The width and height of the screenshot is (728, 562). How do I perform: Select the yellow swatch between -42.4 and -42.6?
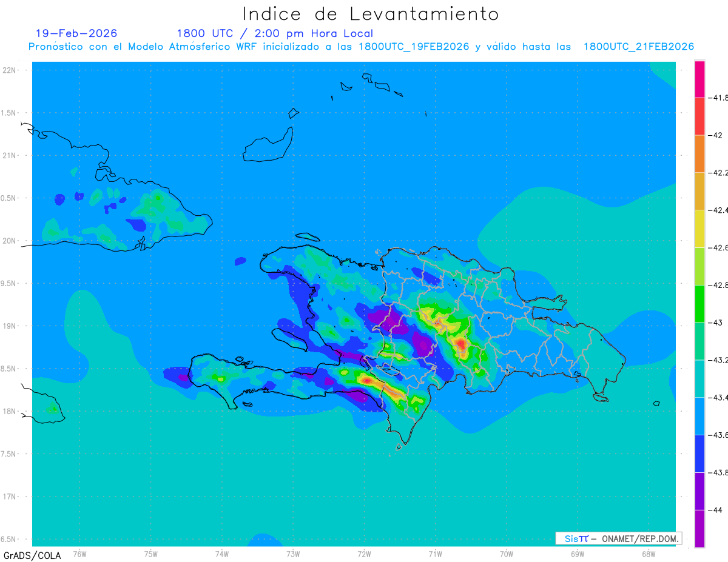[699, 229]
